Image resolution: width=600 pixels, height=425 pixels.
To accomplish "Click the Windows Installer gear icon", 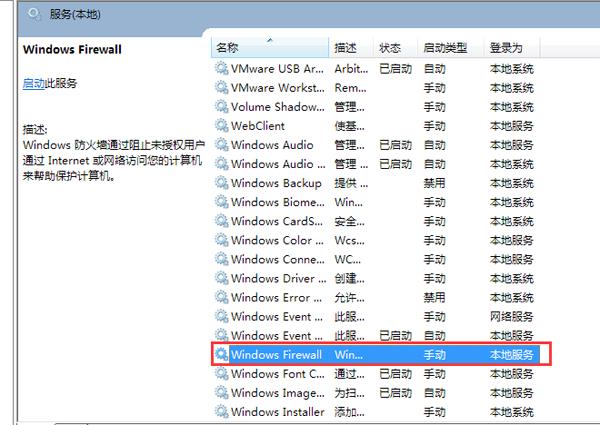I will tap(221, 411).
